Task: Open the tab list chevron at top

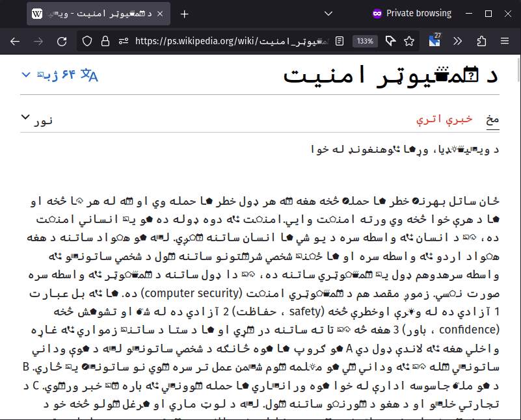Action: [x=327, y=13]
